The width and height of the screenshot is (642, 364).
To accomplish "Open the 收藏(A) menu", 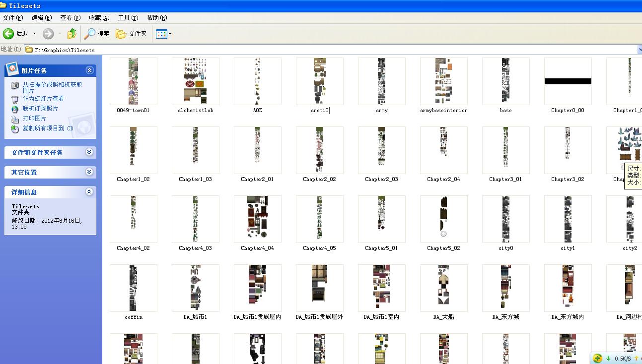I will (x=99, y=18).
